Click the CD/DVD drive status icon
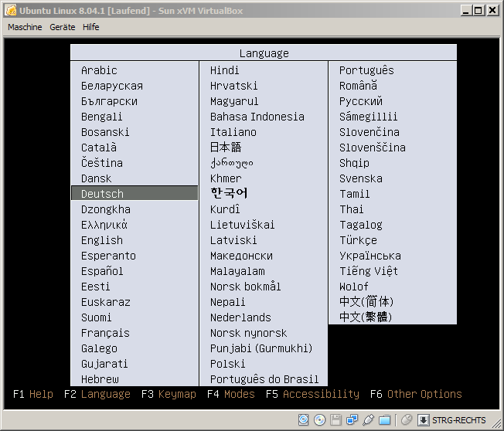504x431 pixels. [x=319, y=419]
